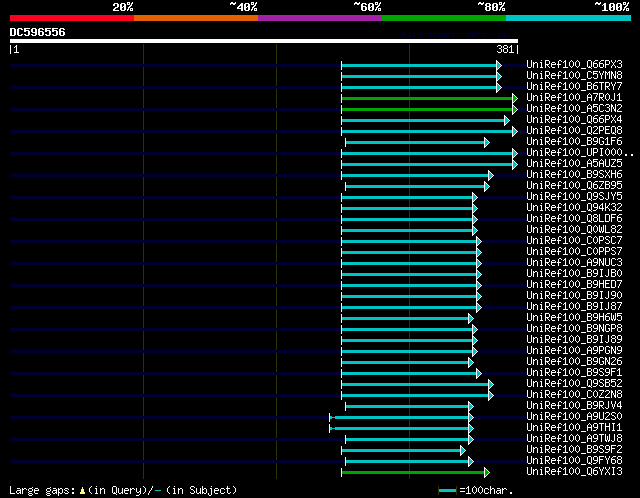Viewport: 640px width, 498px height.
Task: Select the UniRef100_B9IJ87 label
Action: (x=574, y=307)
